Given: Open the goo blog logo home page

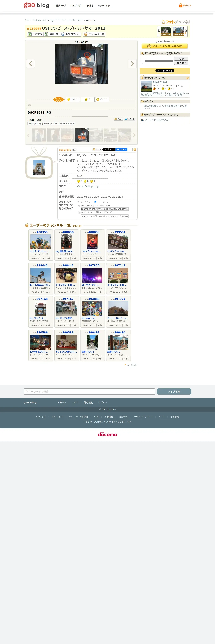Looking at the screenshot, I should pyautogui.click(x=36, y=5).
